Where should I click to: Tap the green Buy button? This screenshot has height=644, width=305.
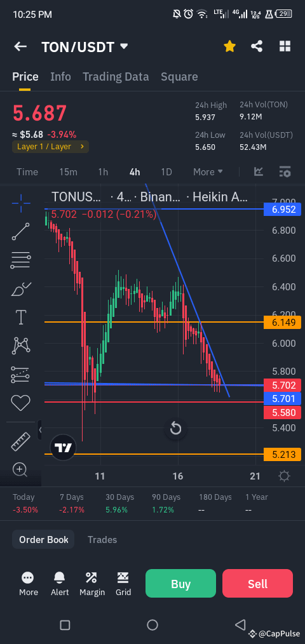coord(180,584)
